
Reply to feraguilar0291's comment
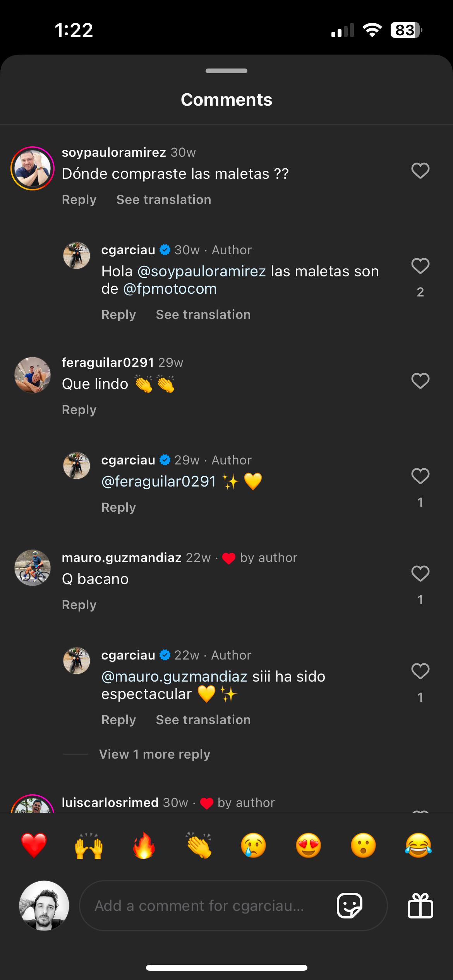pos(79,410)
